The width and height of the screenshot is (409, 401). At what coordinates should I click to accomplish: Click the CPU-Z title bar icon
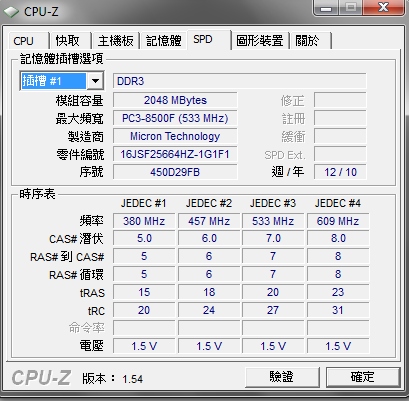pyautogui.click(x=11, y=12)
